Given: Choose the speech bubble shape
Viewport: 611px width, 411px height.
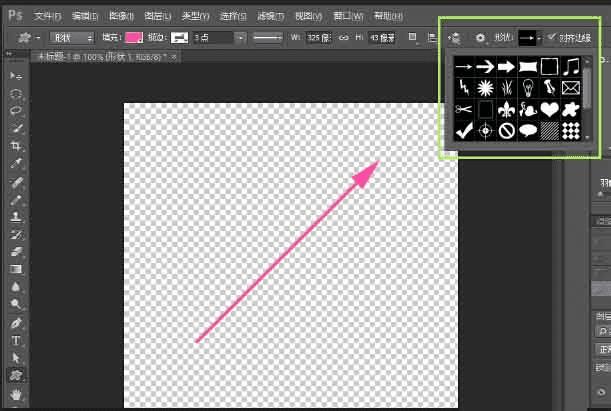Looking at the screenshot, I should pos(528,131).
